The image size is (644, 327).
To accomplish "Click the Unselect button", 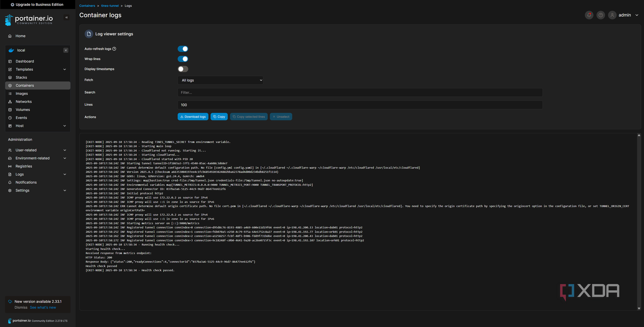I will (281, 117).
